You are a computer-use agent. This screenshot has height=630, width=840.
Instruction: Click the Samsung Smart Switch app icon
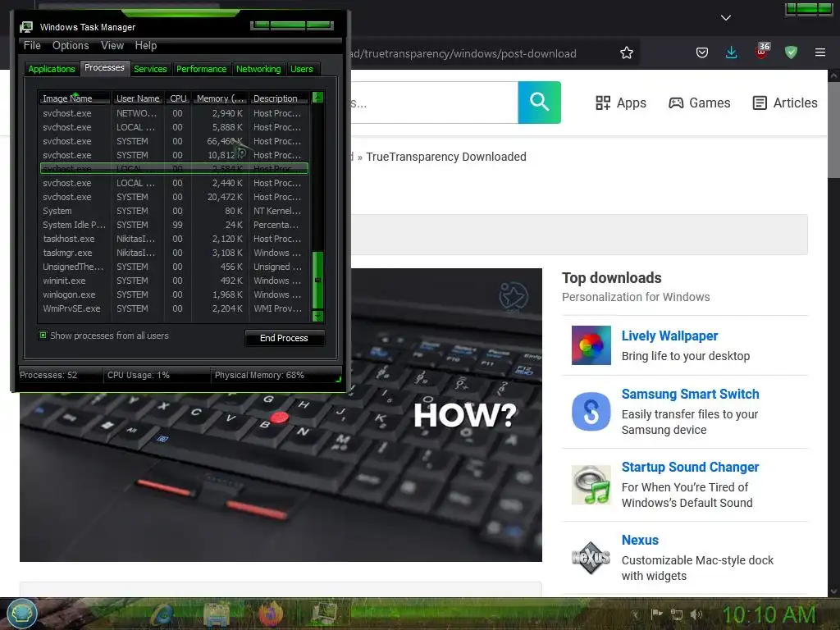[591, 412]
